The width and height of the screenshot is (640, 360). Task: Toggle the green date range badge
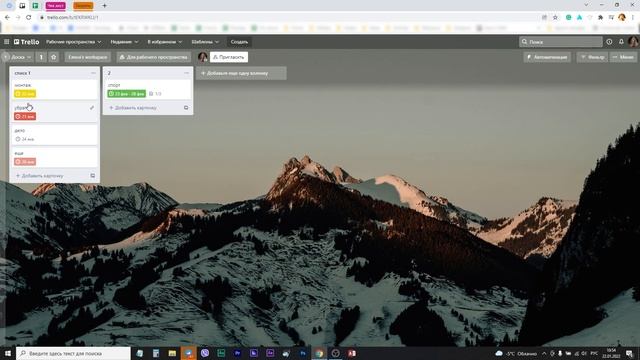pos(127,94)
